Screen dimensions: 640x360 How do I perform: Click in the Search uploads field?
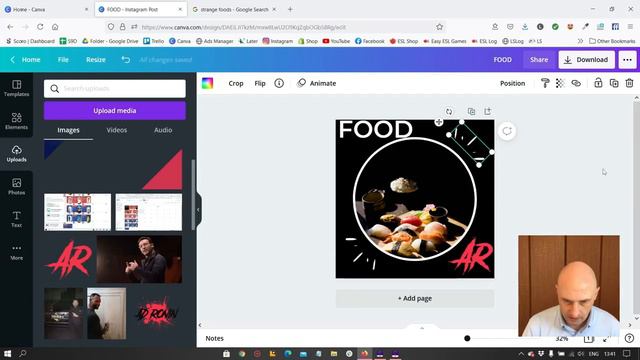115,89
